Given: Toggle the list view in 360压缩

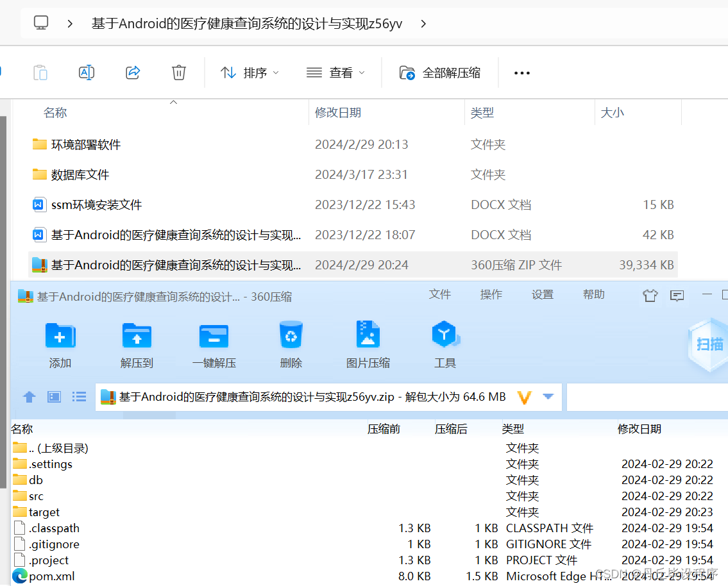Looking at the screenshot, I should [79, 396].
